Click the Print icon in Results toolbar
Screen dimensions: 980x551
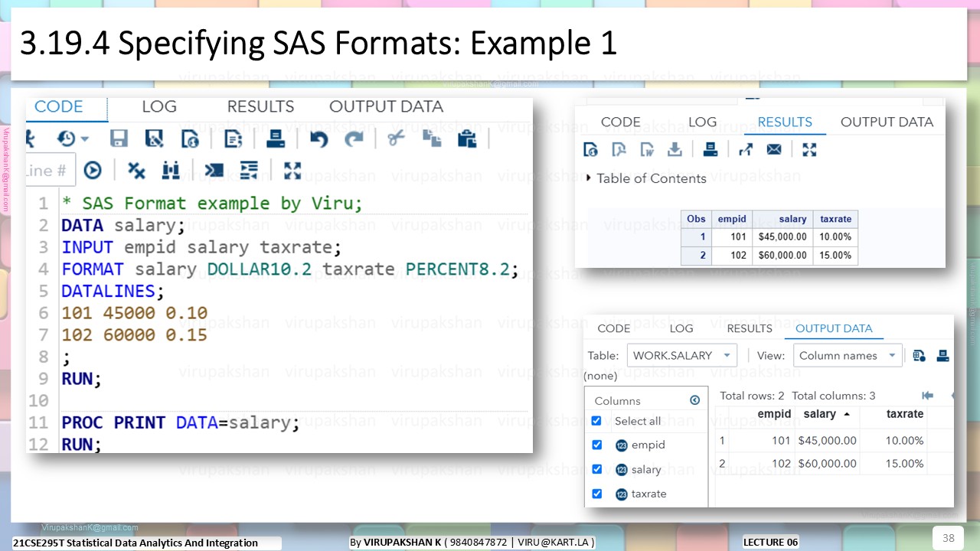[710, 149]
